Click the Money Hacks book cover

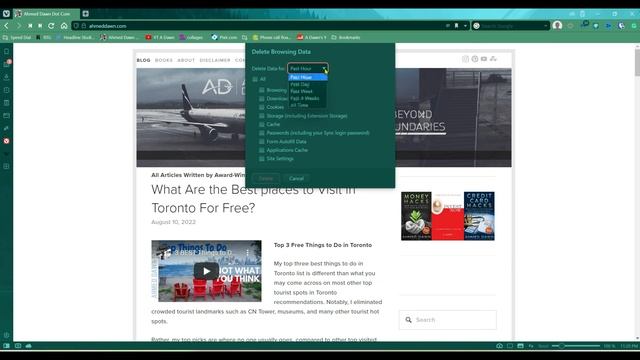tap(416, 216)
